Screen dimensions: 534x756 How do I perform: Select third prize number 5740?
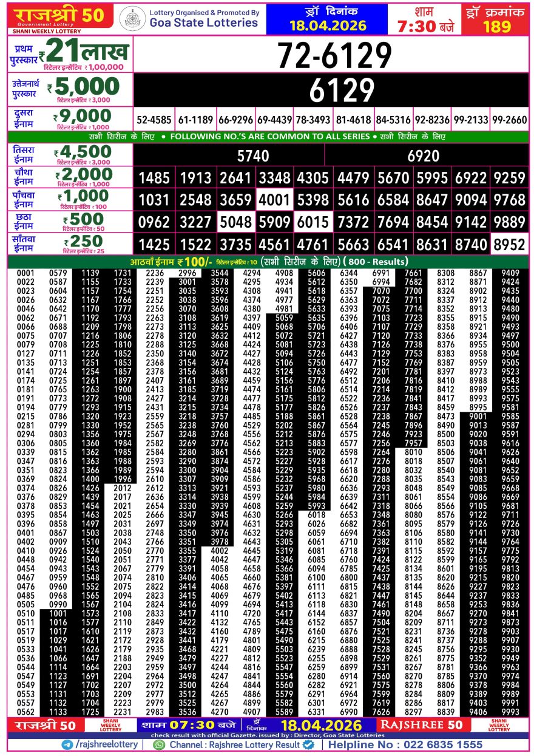253,156
